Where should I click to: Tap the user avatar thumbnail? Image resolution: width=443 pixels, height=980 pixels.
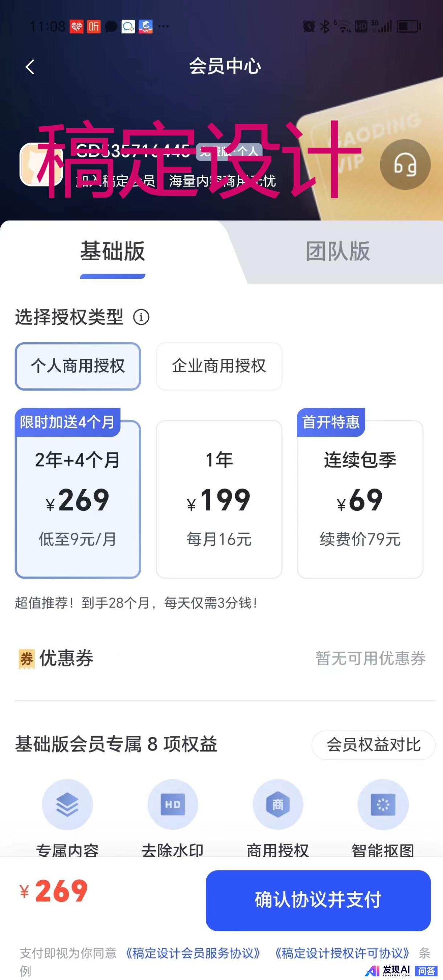click(41, 165)
